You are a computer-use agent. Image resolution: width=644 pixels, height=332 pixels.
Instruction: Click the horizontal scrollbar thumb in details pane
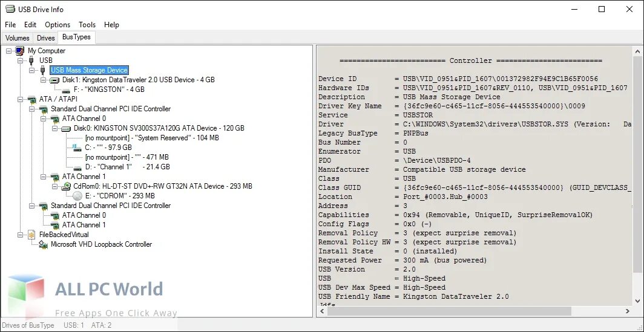(x=450, y=311)
